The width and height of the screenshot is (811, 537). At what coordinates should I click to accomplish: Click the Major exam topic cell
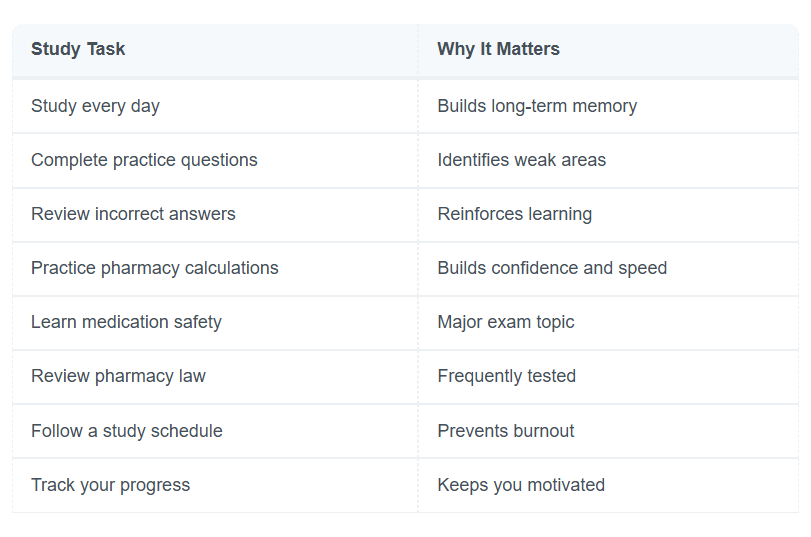pos(608,322)
